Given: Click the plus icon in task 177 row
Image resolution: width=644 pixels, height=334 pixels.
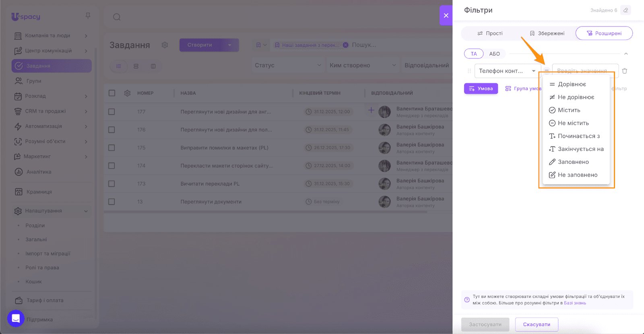Looking at the screenshot, I should pos(371,110).
